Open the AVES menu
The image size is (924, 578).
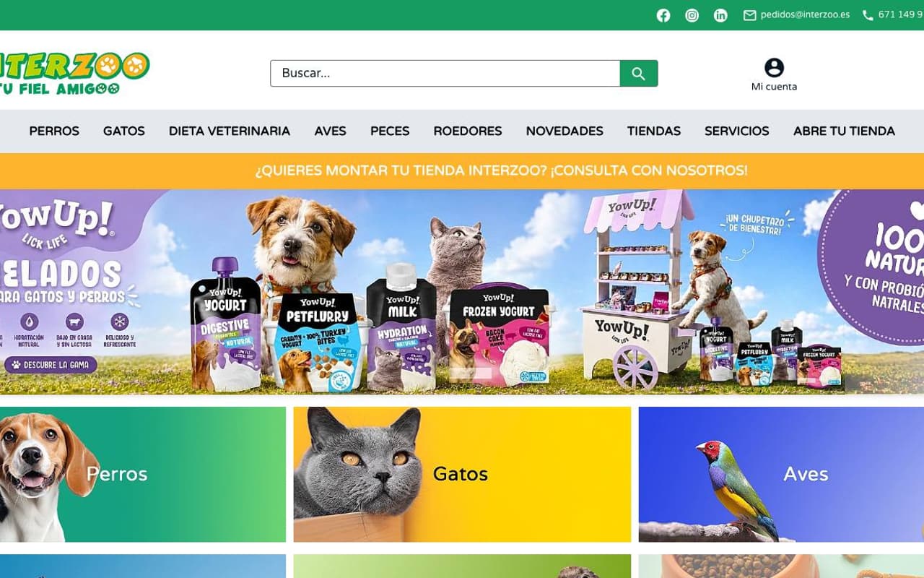[330, 131]
